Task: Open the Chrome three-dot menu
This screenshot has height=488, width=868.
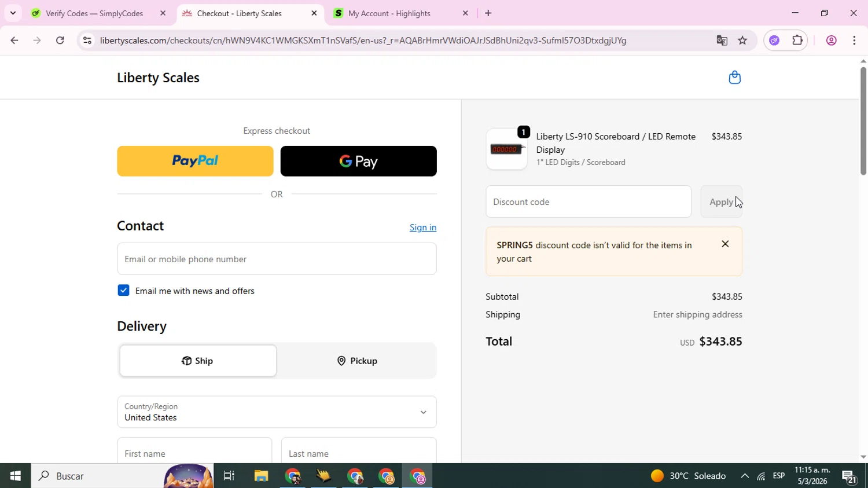Action: (855, 41)
